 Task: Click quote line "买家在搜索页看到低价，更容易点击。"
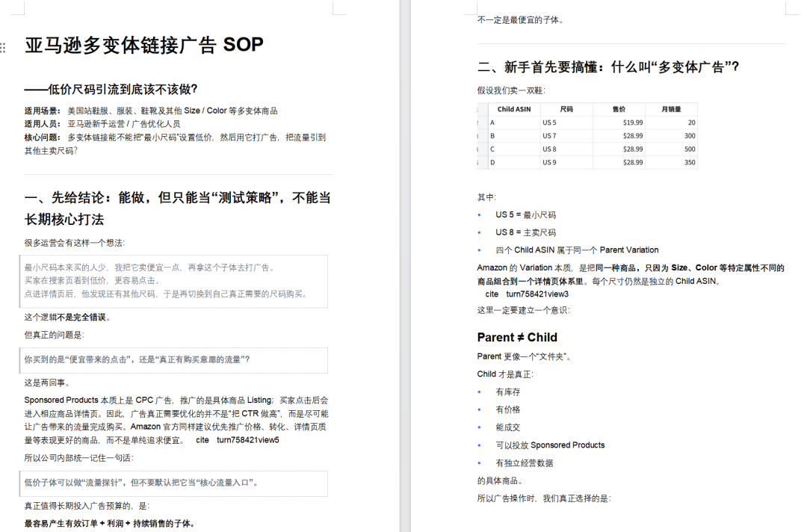(x=92, y=281)
